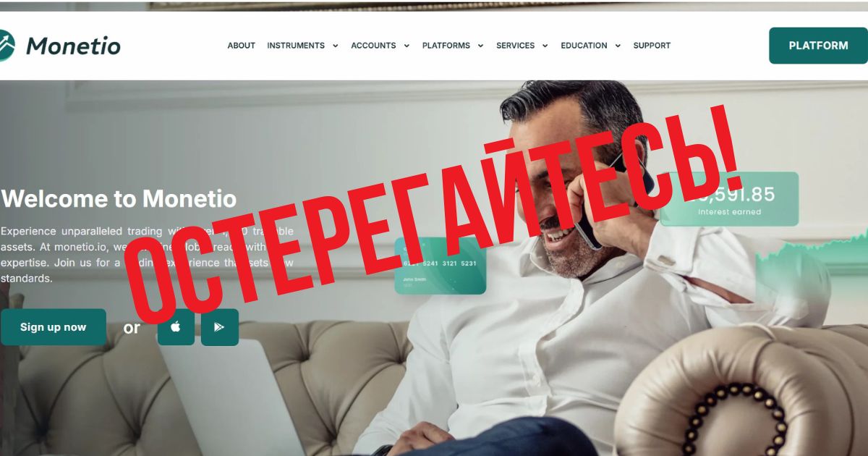This screenshot has height=456, width=868.
Task: Open the Support menu item
Action: click(652, 46)
